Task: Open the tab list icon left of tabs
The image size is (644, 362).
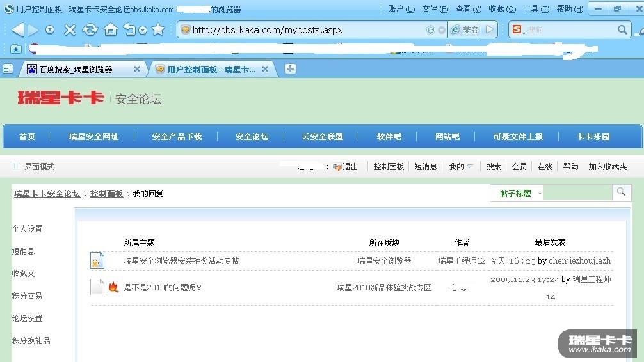Action: pos(8,68)
